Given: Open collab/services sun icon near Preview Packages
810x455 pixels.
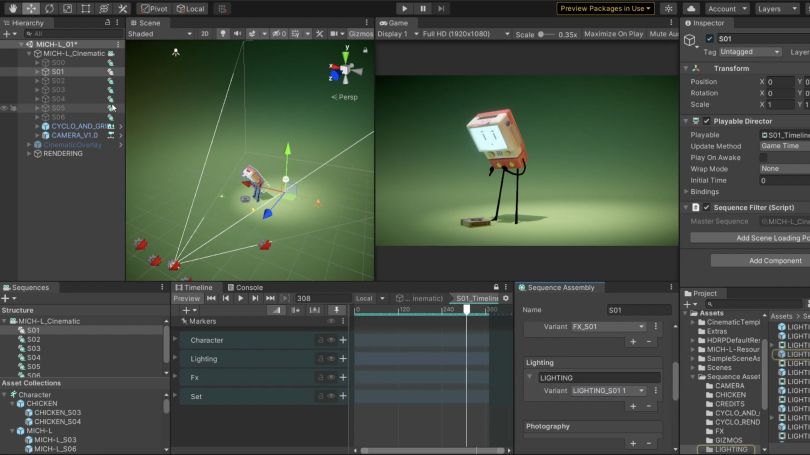Looking at the screenshot, I should [x=668, y=8].
